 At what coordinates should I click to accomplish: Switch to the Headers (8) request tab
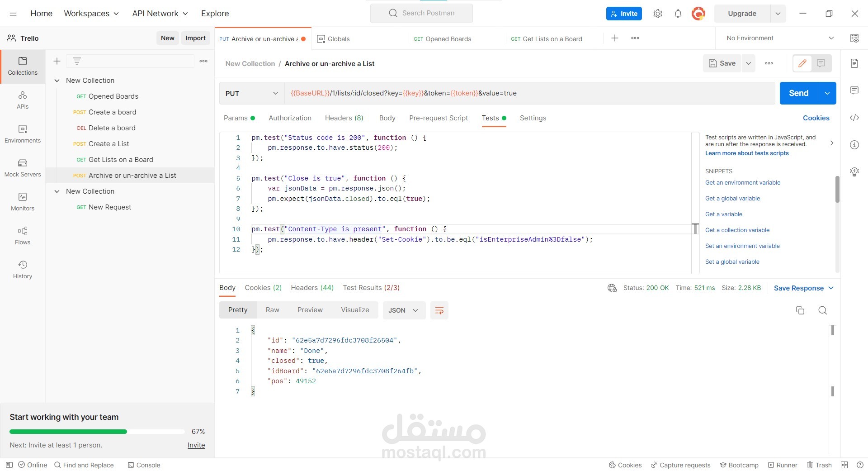(344, 118)
